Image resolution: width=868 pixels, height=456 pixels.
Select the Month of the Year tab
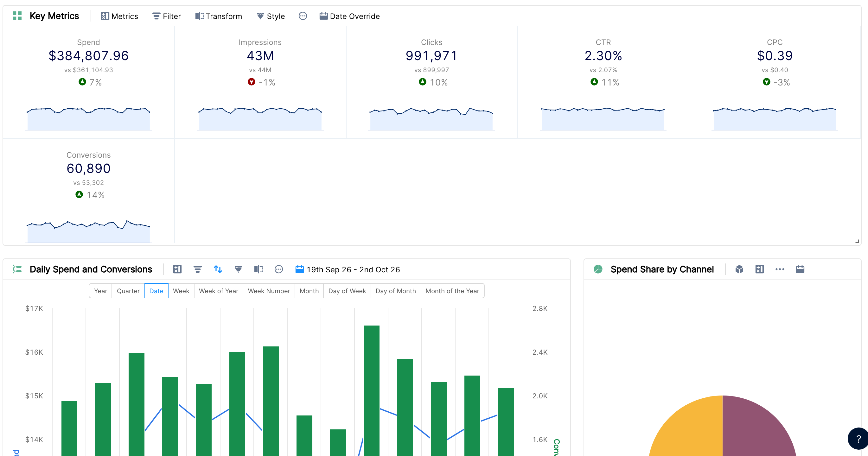tap(452, 291)
